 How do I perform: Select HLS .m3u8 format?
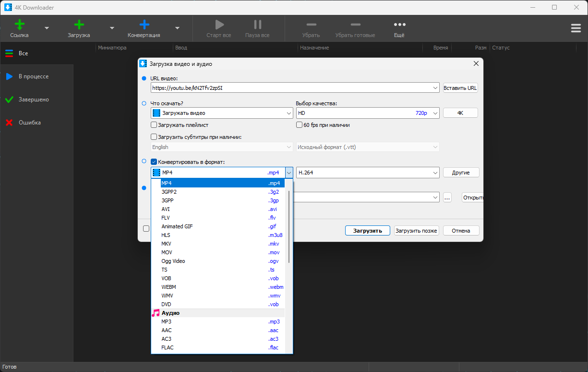tap(218, 235)
